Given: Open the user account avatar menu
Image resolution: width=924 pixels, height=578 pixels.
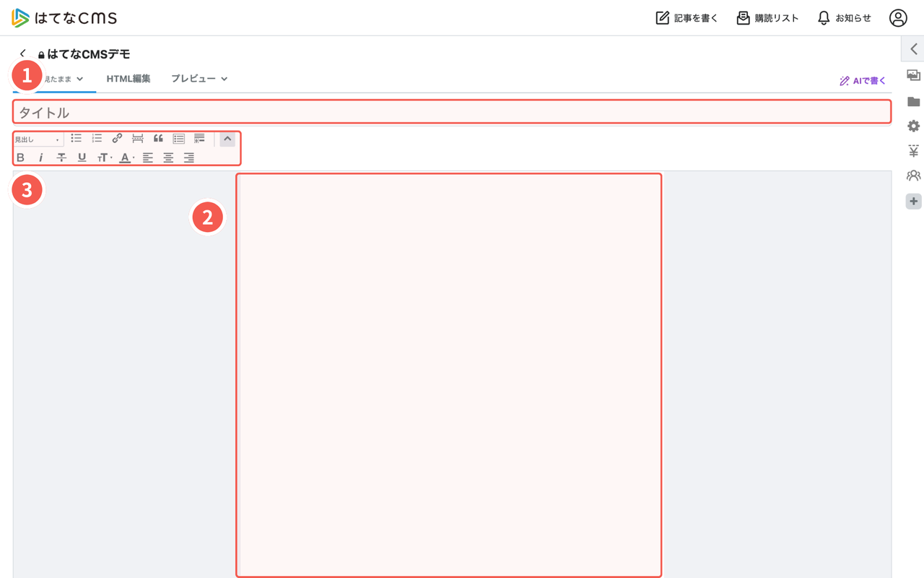Looking at the screenshot, I should pos(898,18).
